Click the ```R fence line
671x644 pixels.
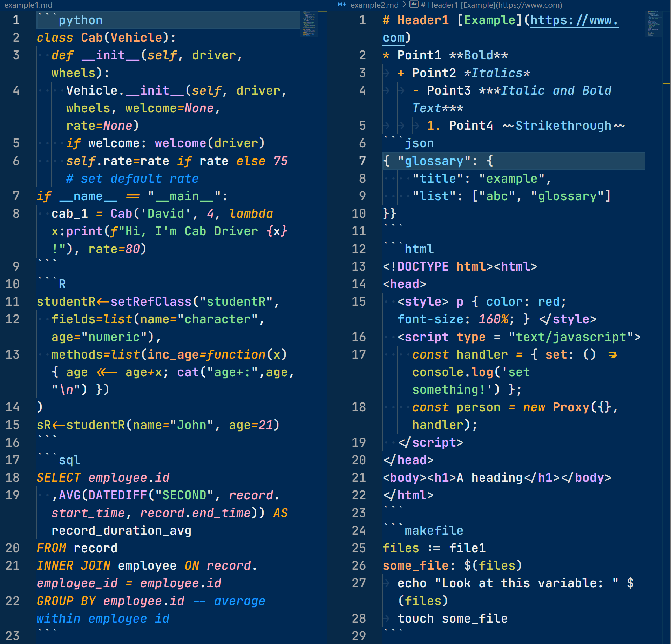coord(52,284)
